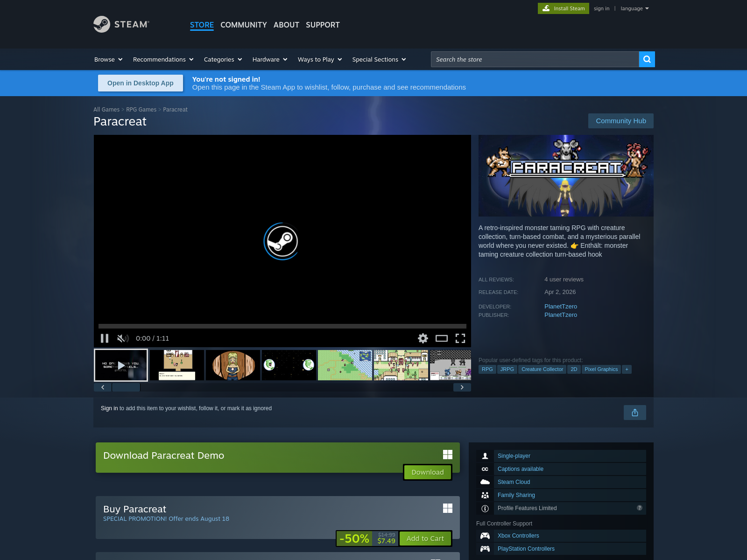
Task: Expand the Recommendations menu
Action: click(x=163, y=59)
